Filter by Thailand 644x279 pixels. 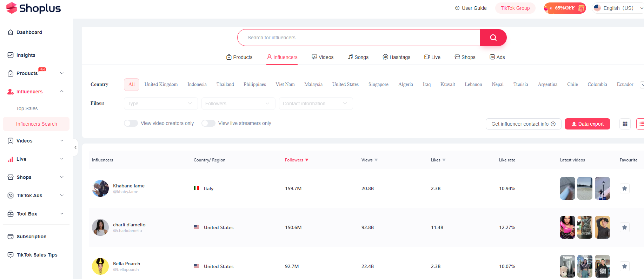tap(225, 85)
